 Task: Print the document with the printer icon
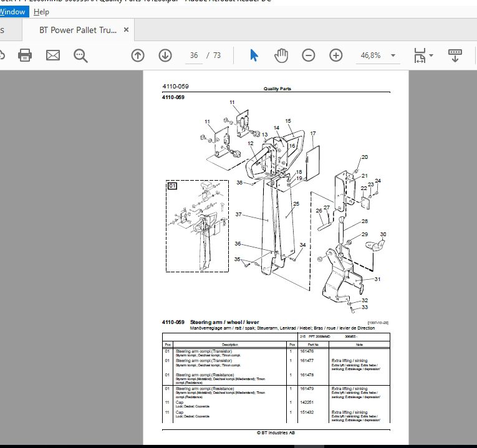click(x=25, y=55)
